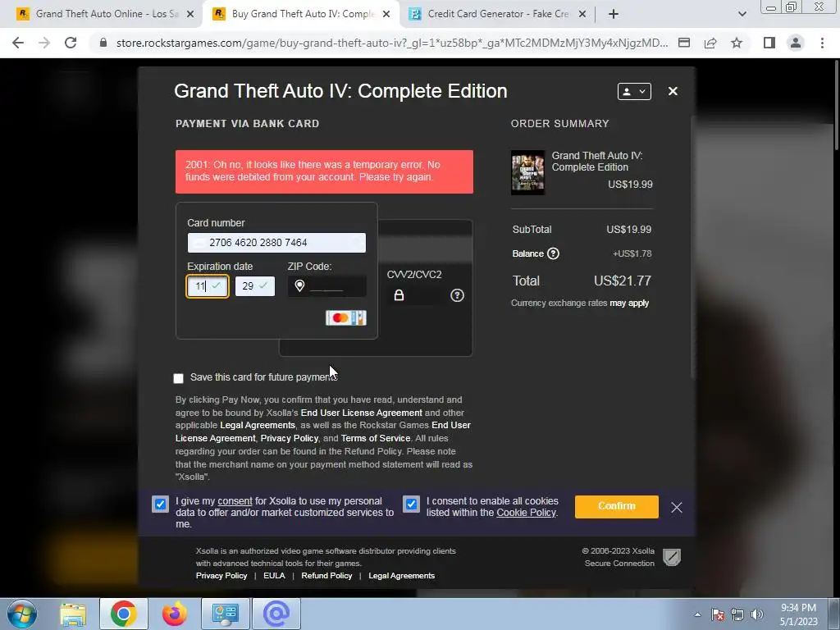
Task: Show hidden system tray icons
Action: tap(697, 614)
